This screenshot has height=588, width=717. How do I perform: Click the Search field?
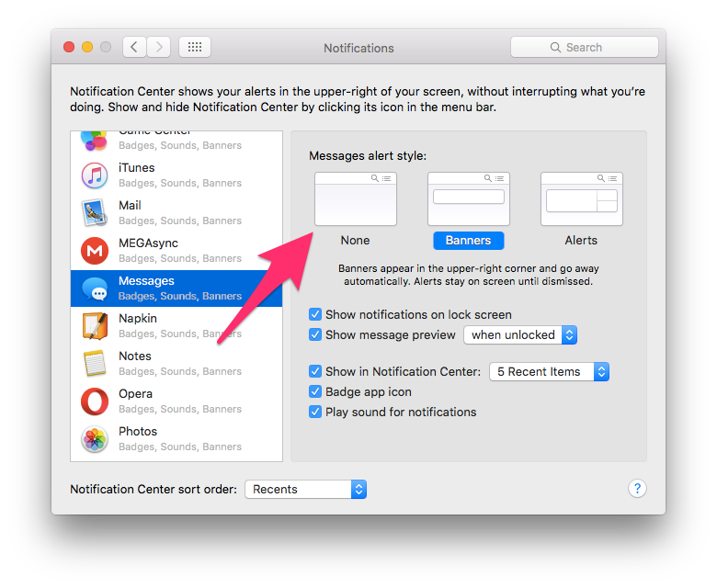point(585,47)
